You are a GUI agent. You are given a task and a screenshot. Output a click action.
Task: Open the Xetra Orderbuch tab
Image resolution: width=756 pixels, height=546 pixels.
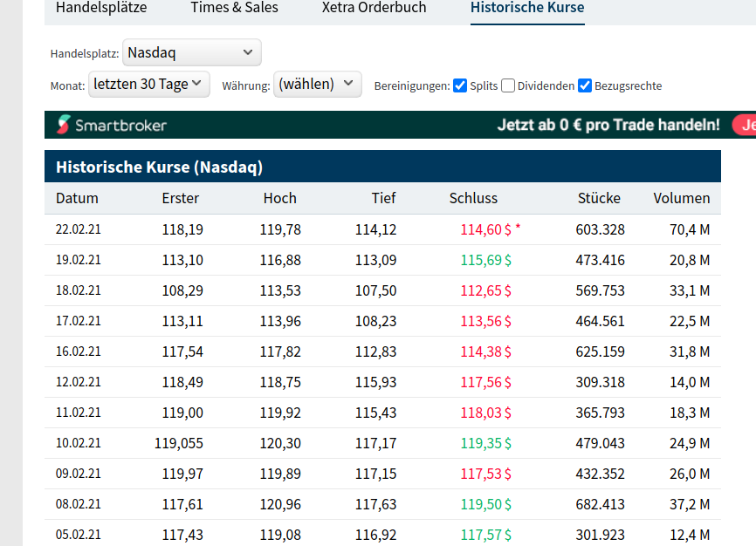pos(375,8)
